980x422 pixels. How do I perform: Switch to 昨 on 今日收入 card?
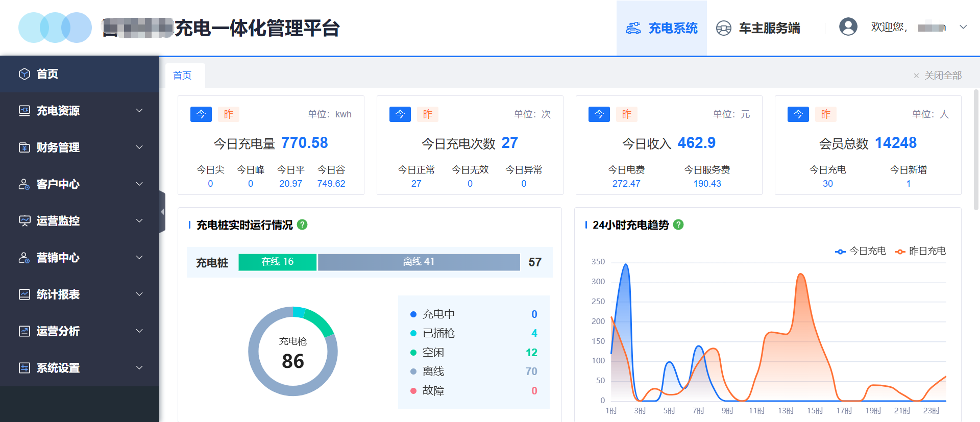pyautogui.click(x=627, y=114)
